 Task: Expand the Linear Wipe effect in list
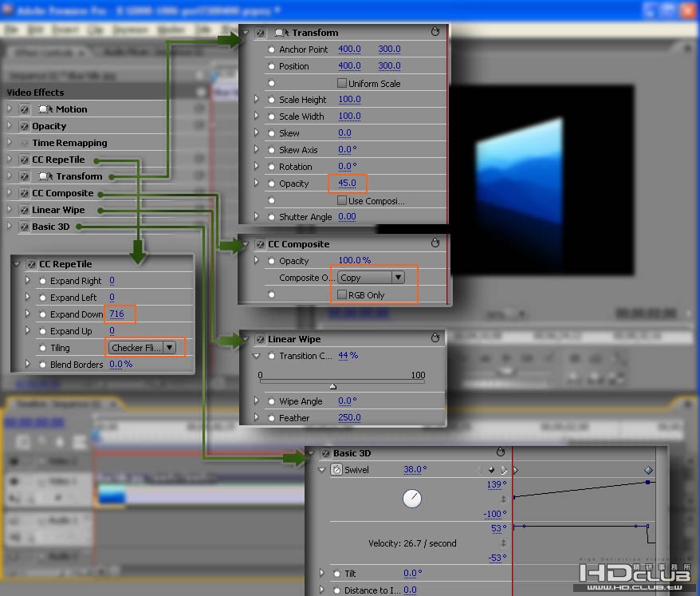[10, 210]
